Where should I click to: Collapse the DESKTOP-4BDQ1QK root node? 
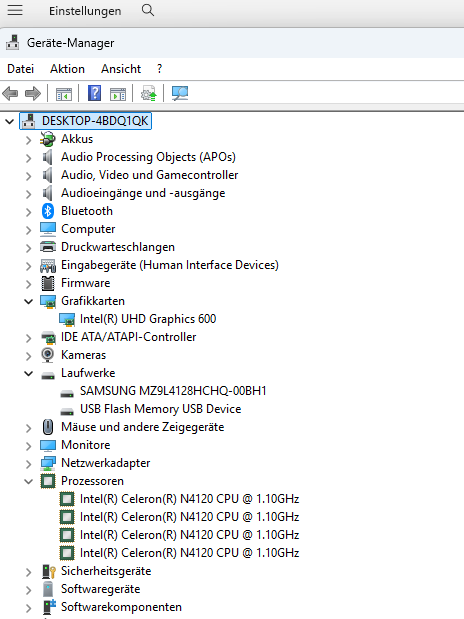[9, 121]
